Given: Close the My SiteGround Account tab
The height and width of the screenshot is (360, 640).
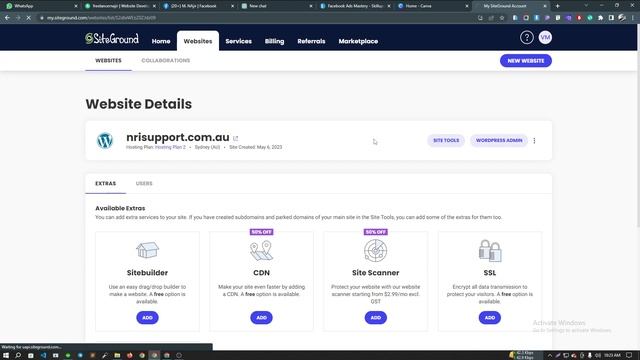Looking at the screenshot, I should [x=545, y=6].
